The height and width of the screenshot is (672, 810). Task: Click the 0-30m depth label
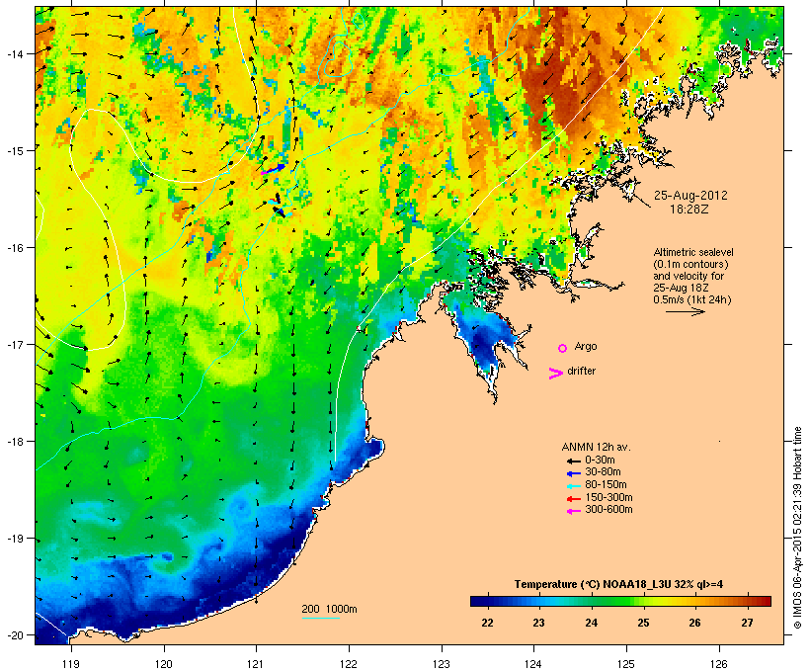click(600, 461)
